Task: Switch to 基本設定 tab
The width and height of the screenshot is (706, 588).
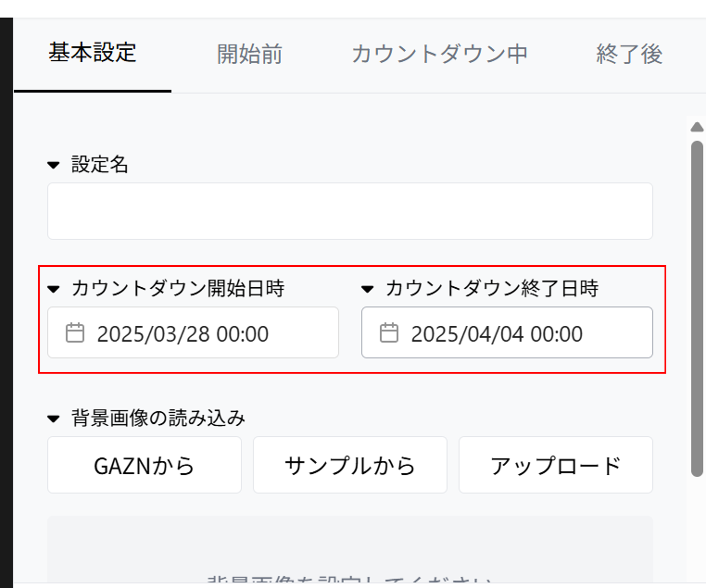Action: pos(92,53)
